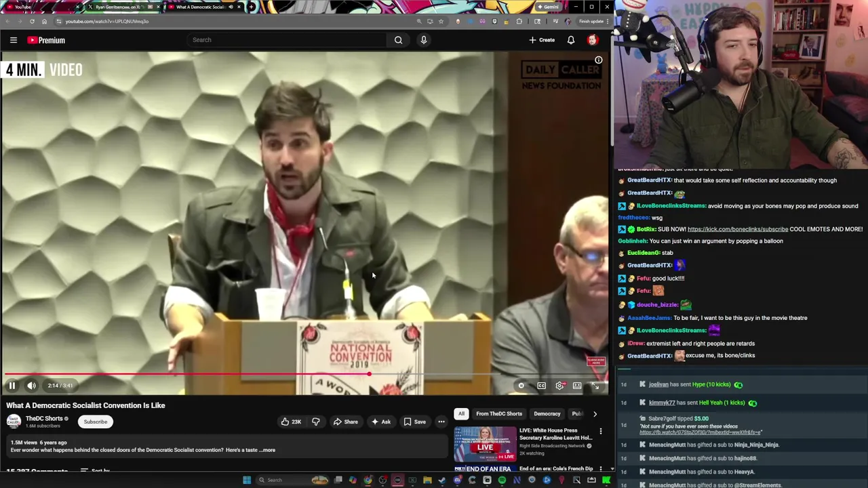Open the White House Press LIVE thumbnail
This screenshot has width=868, height=488.
click(485, 443)
